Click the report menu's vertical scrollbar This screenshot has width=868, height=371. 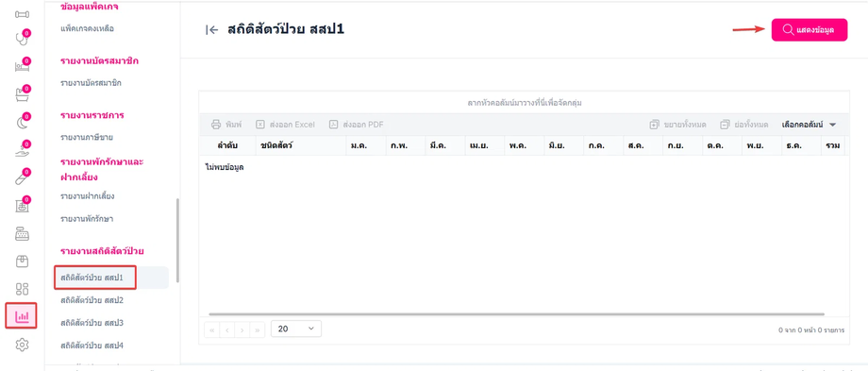(177, 241)
